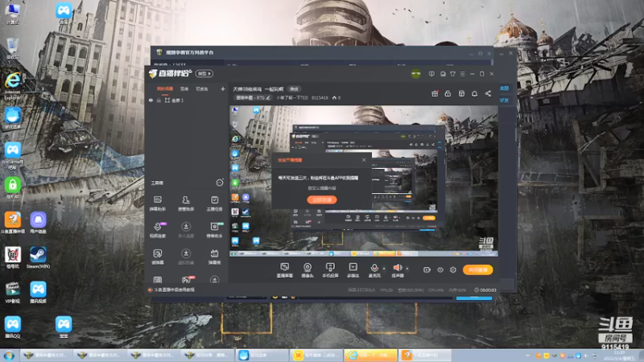Click the toolbox icon with the red HOT badge
The height and width of the screenshot is (362, 644).
[187, 279]
